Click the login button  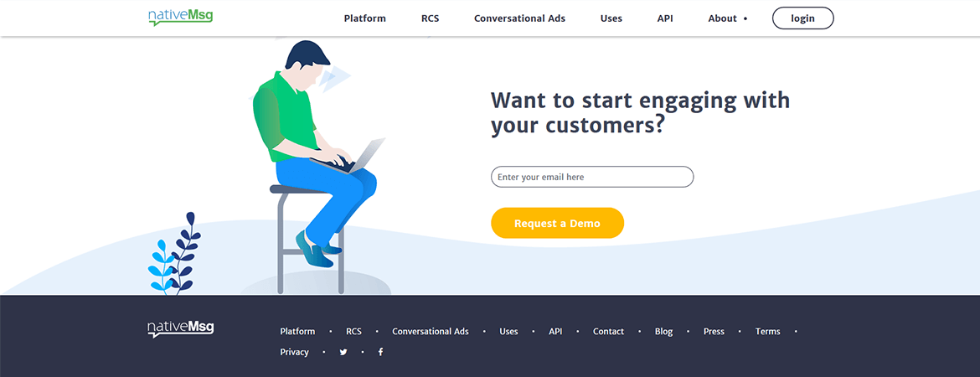(803, 18)
